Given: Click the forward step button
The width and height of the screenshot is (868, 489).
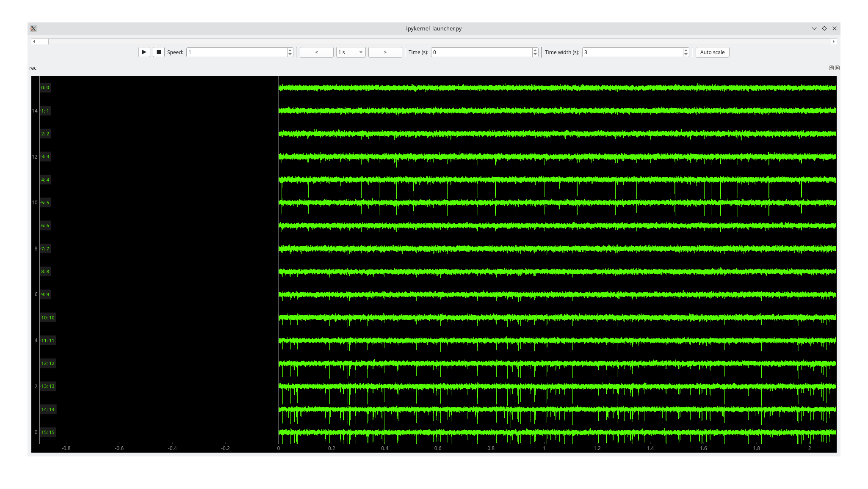Looking at the screenshot, I should point(385,52).
